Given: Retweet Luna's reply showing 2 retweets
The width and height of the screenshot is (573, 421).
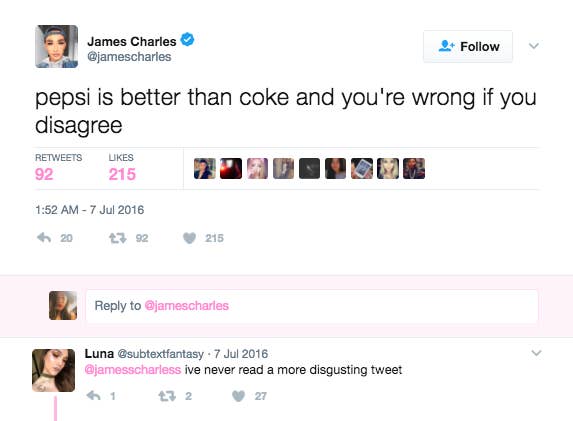Looking at the screenshot, I should pos(167,396).
